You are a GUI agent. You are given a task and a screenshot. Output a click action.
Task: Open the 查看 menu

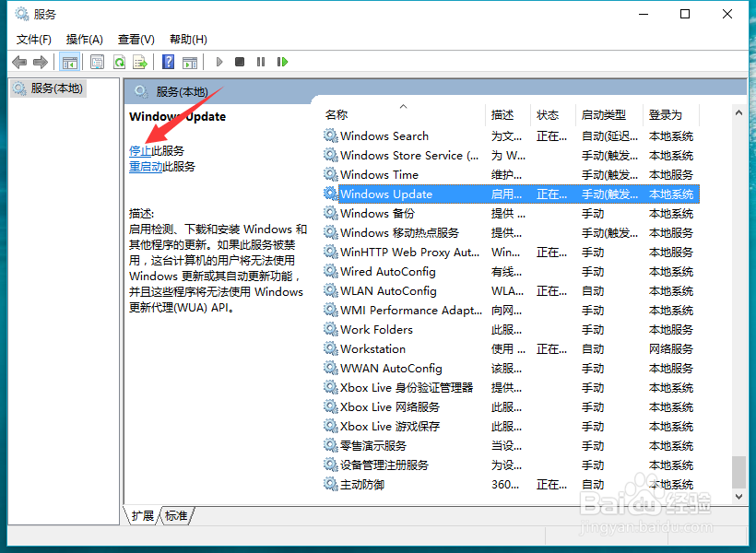click(135, 39)
